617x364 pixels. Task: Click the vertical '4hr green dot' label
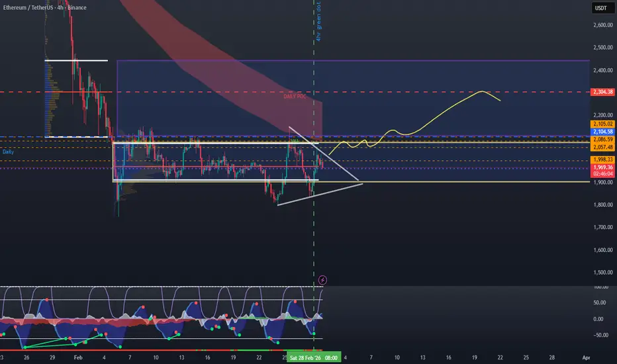tap(318, 21)
